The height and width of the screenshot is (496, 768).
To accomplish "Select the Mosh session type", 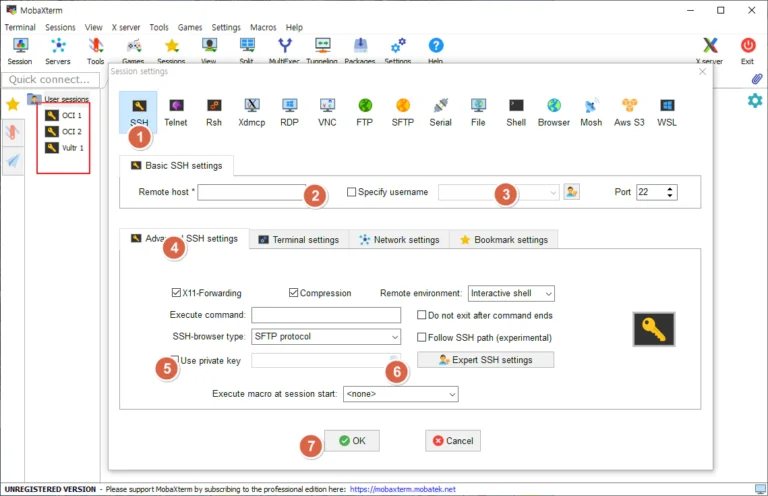I will 591,112.
